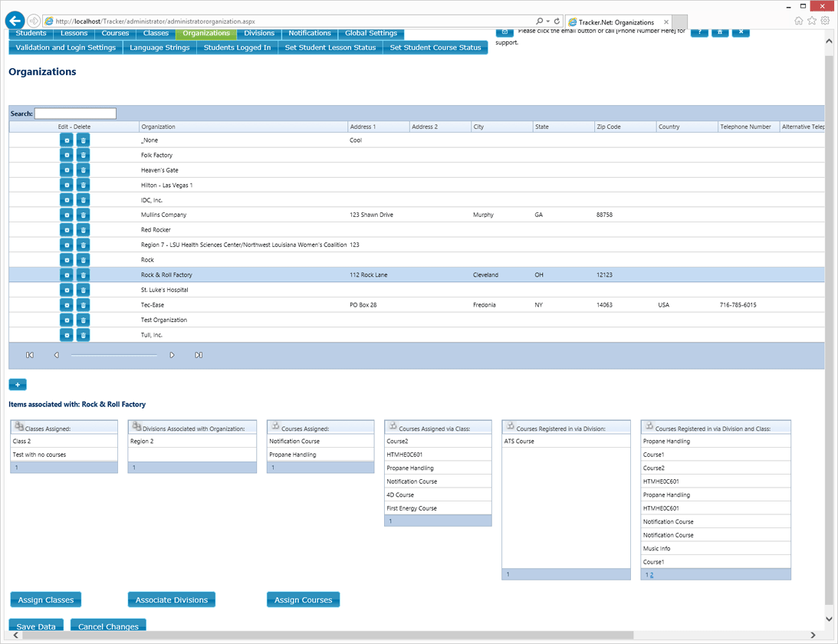Click the Save Data button

pos(36,626)
